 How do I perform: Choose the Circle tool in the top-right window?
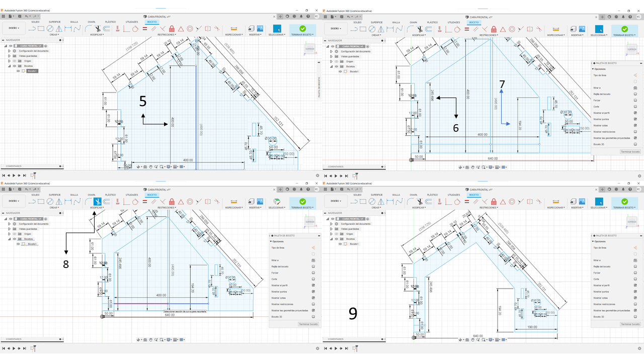pyautogui.click(x=372, y=29)
